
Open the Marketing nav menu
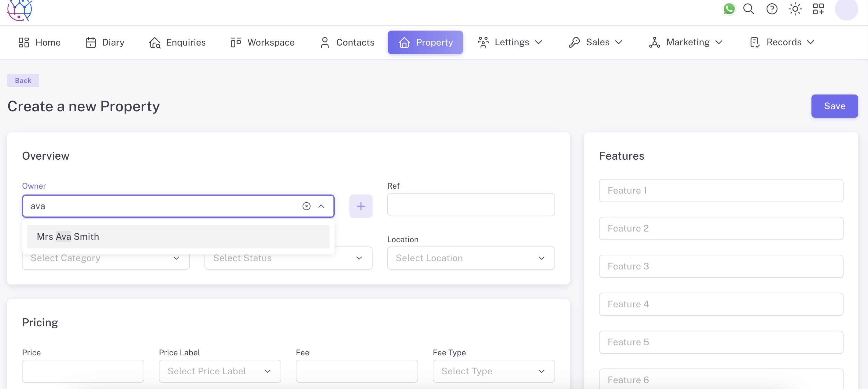[x=686, y=42]
